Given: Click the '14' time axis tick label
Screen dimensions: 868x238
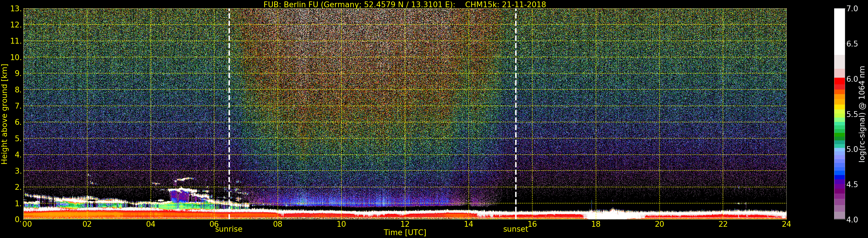Looking at the screenshot, I should [468, 224].
